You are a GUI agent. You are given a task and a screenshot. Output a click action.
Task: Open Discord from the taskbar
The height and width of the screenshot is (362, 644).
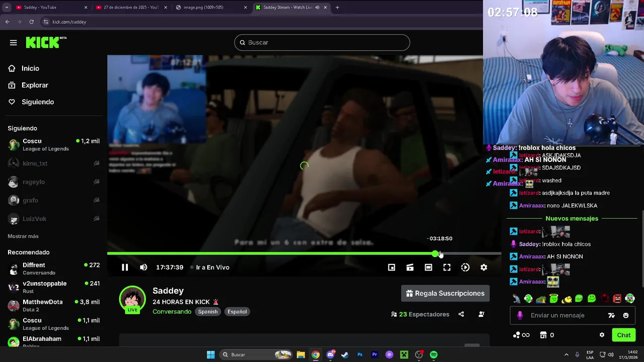pyautogui.click(x=331, y=355)
